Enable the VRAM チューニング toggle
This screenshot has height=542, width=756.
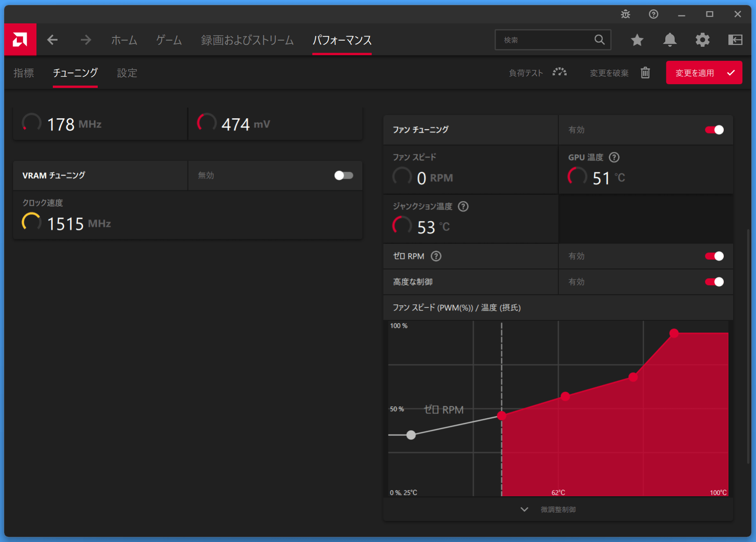[x=344, y=175]
